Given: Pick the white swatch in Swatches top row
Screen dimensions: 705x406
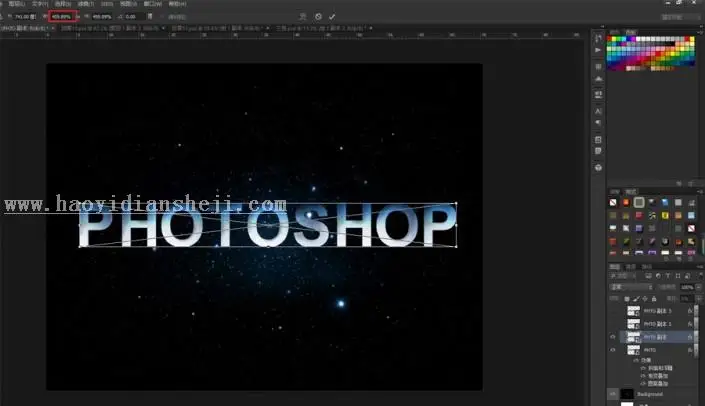Looking at the screenshot, I should pyautogui.click(x=638, y=40).
